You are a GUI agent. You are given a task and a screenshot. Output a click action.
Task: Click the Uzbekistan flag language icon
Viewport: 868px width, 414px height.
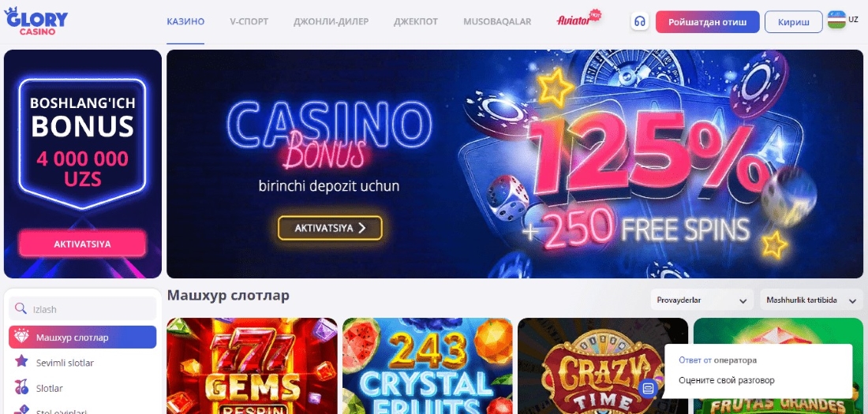(x=836, y=20)
